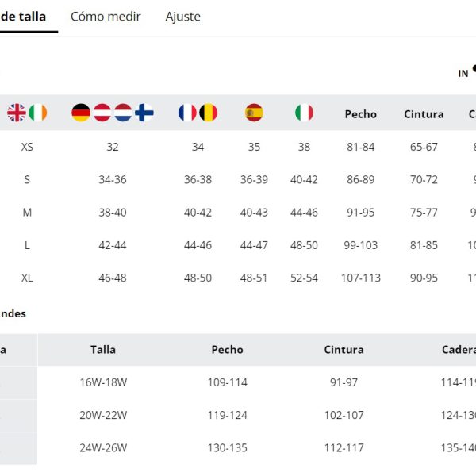The height and width of the screenshot is (476, 476).
Task: Click the Talla column header
Action: coord(103,350)
